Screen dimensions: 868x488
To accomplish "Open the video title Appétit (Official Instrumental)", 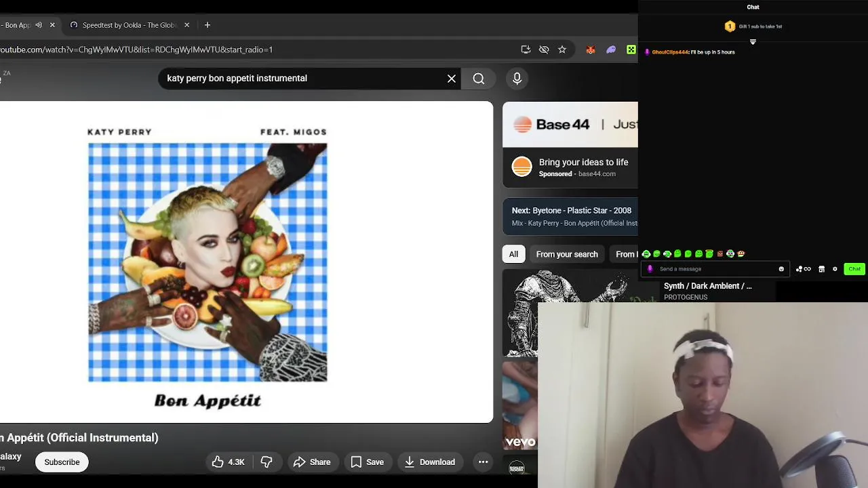I will point(79,438).
